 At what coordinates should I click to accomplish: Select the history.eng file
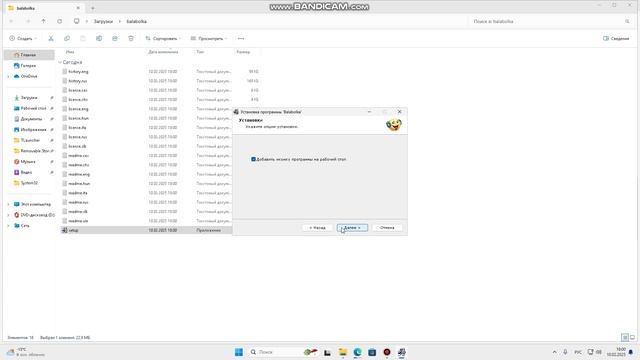(78, 71)
